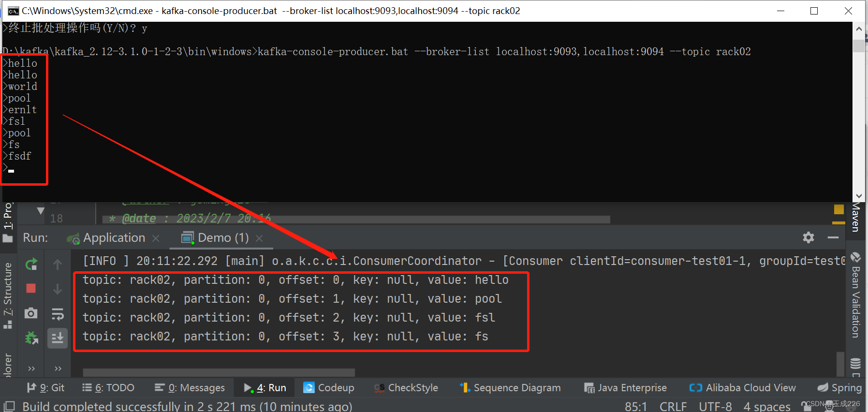The width and height of the screenshot is (868, 412).
Task: Select the ConsumerCoordinator INFO log line
Action: coord(464,261)
